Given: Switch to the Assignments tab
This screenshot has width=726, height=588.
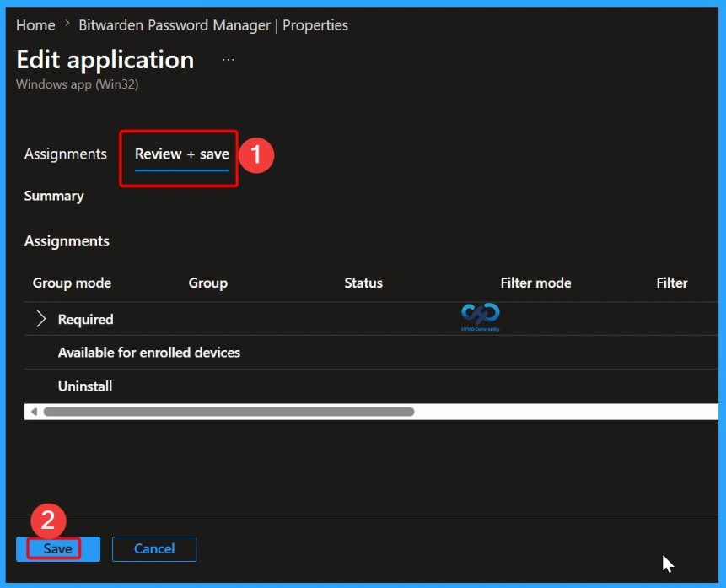Looking at the screenshot, I should pyautogui.click(x=65, y=154).
